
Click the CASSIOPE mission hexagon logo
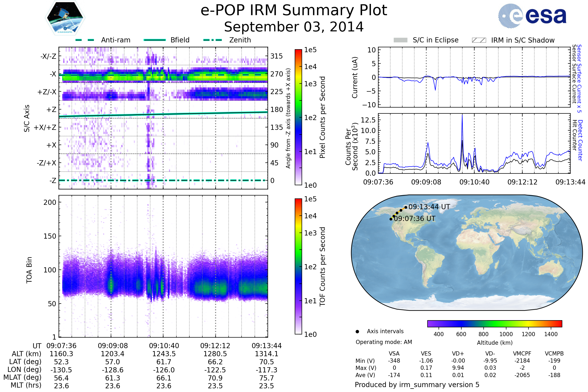(65, 18)
